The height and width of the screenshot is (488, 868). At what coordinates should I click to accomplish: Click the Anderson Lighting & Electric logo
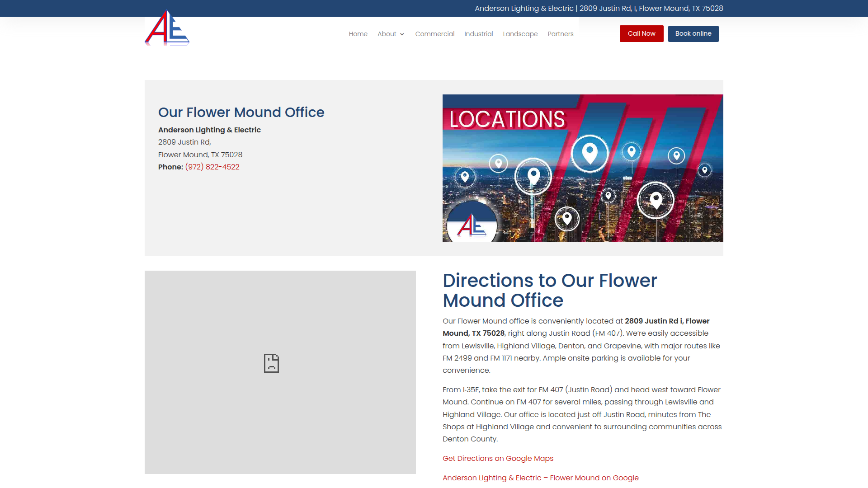pyautogui.click(x=167, y=28)
